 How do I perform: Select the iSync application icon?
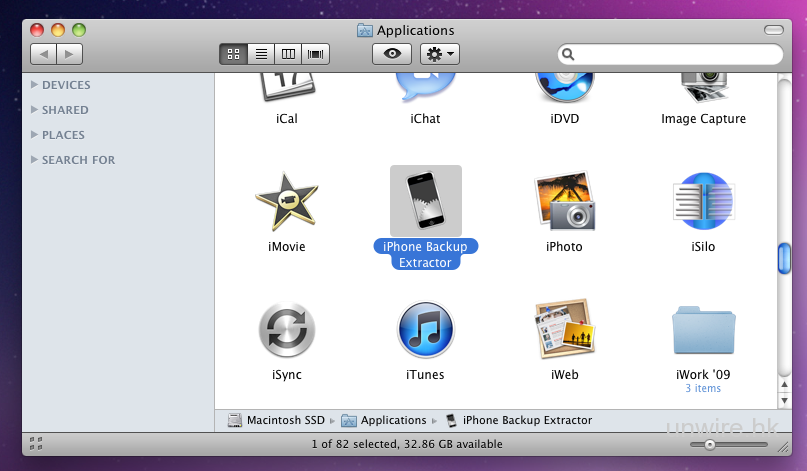pos(286,331)
